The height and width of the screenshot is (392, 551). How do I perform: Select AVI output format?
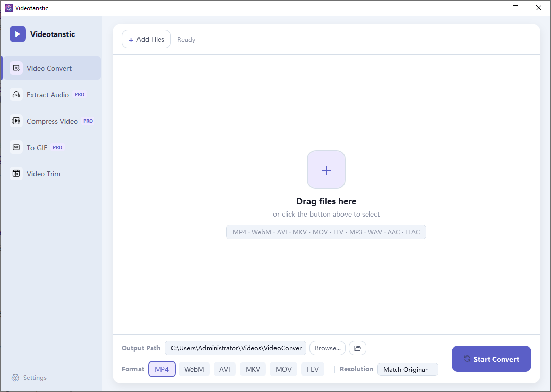[x=225, y=369]
